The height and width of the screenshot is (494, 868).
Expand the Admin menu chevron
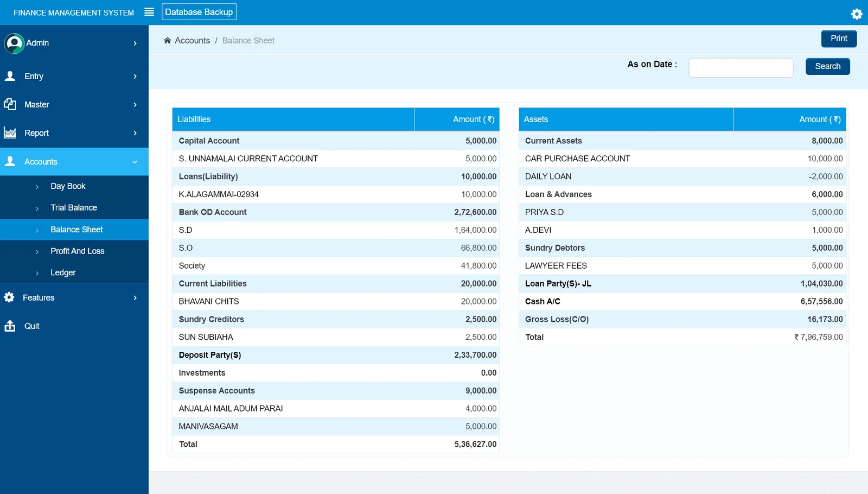135,43
